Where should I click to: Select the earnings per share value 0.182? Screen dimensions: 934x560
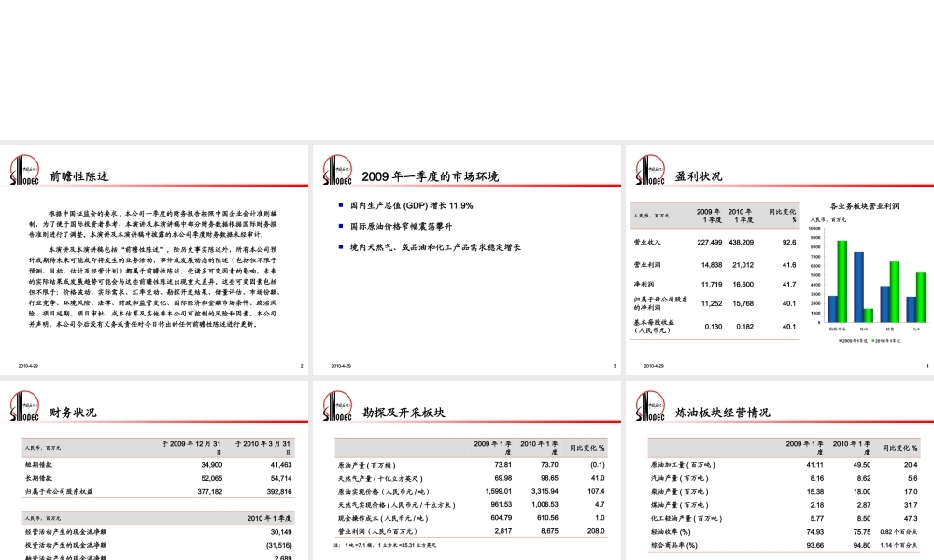pos(744,327)
